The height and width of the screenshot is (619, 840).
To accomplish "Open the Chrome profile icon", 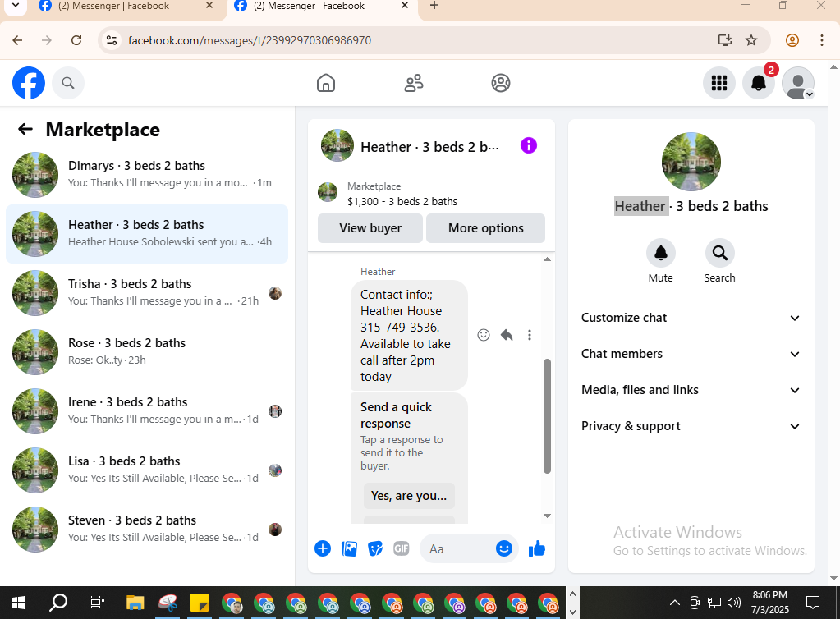I will tap(792, 40).
